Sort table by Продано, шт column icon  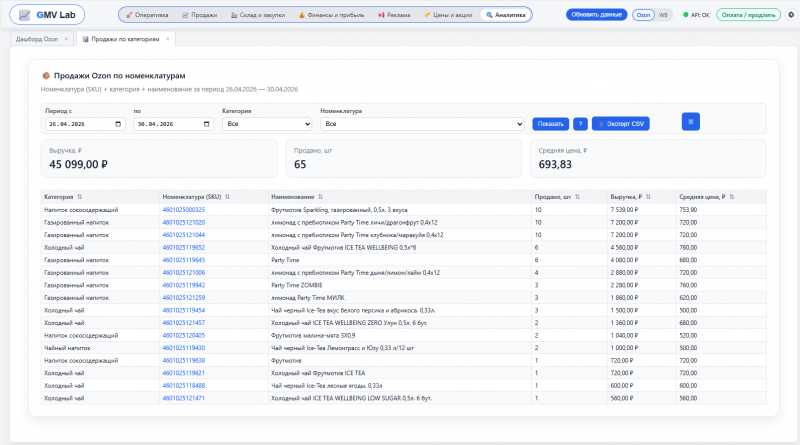[578, 197]
